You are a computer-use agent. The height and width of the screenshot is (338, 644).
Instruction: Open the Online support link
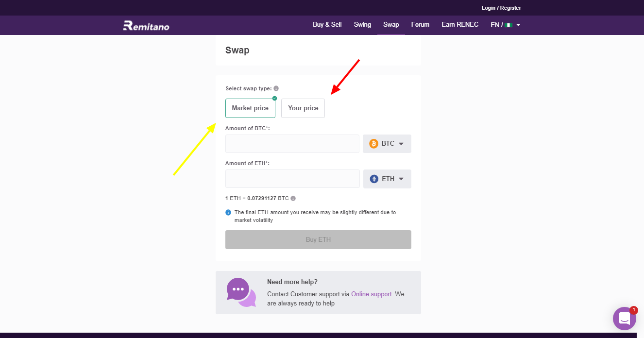pyautogui.click(x=372, y=294)
